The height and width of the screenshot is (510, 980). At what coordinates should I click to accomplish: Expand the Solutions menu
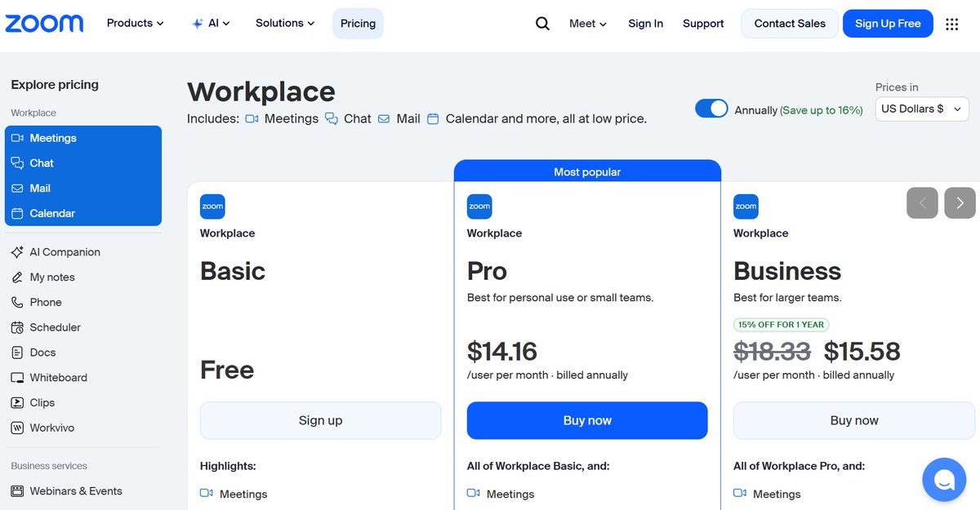[285, 24]
